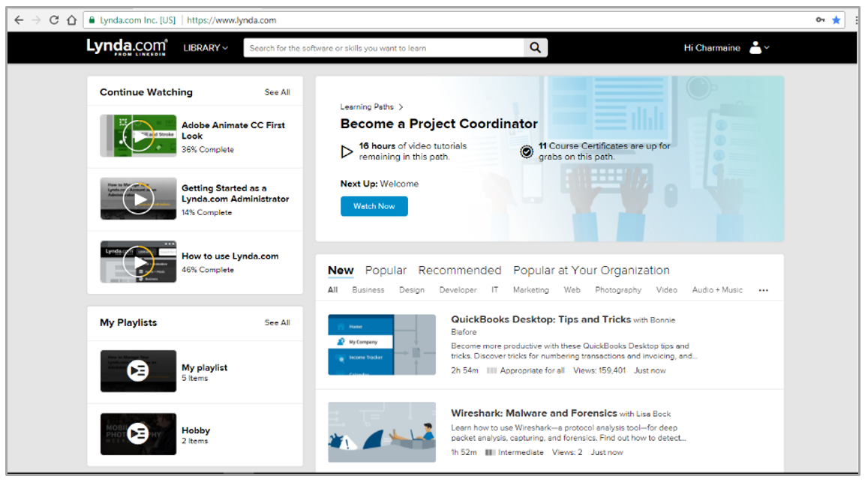The height and width of the screenshot is (482, 868).
Task: Filter courses by Marketing
Action: click(531, 290)
